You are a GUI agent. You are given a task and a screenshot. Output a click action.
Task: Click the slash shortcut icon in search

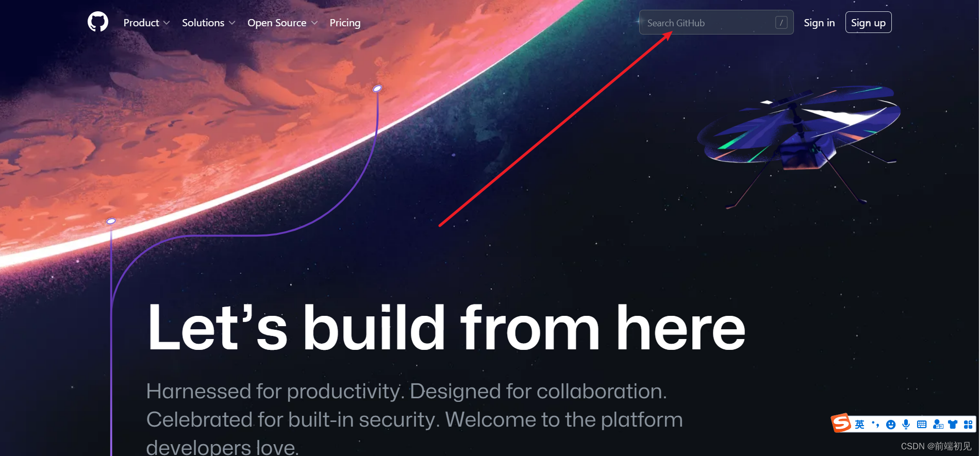781,23
